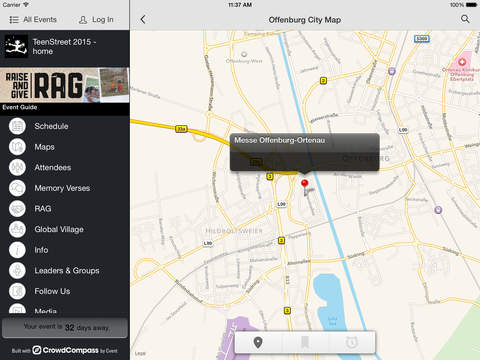Open the Schedule icon in sidebar

pyautogui.click(x=17, y=126)
